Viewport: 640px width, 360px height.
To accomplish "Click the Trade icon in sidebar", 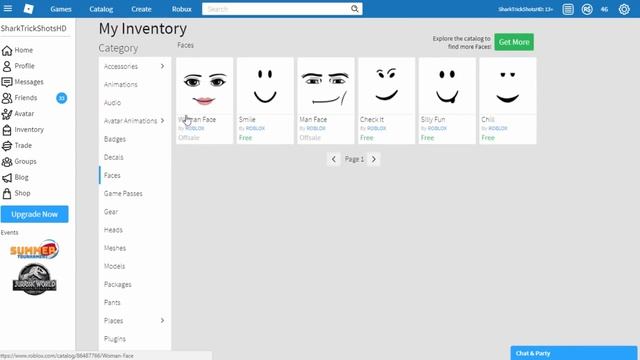I will [x=7, y=146].
